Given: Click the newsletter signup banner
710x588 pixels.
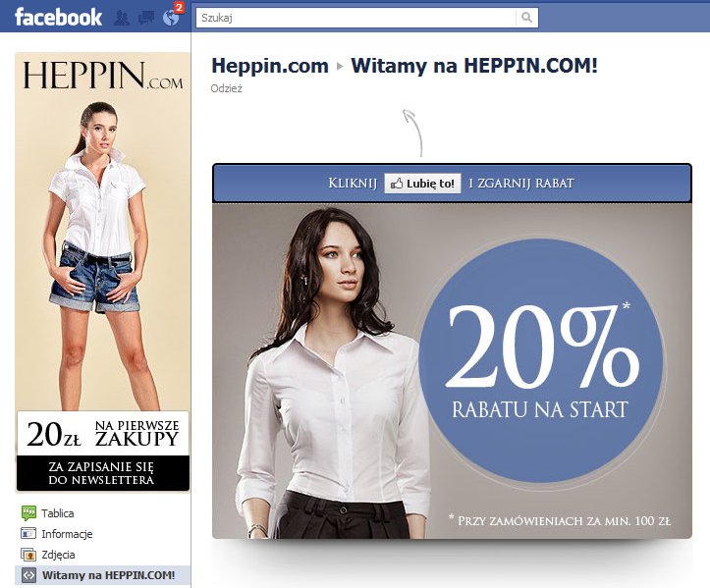Looking at the screenshot, I should (x=103, y=451).
